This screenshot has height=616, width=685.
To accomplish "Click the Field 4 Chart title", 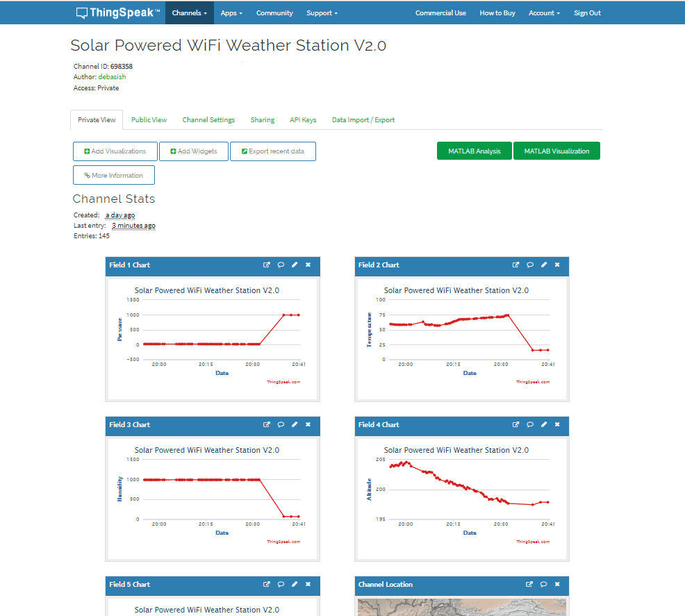I will (379, 424).
